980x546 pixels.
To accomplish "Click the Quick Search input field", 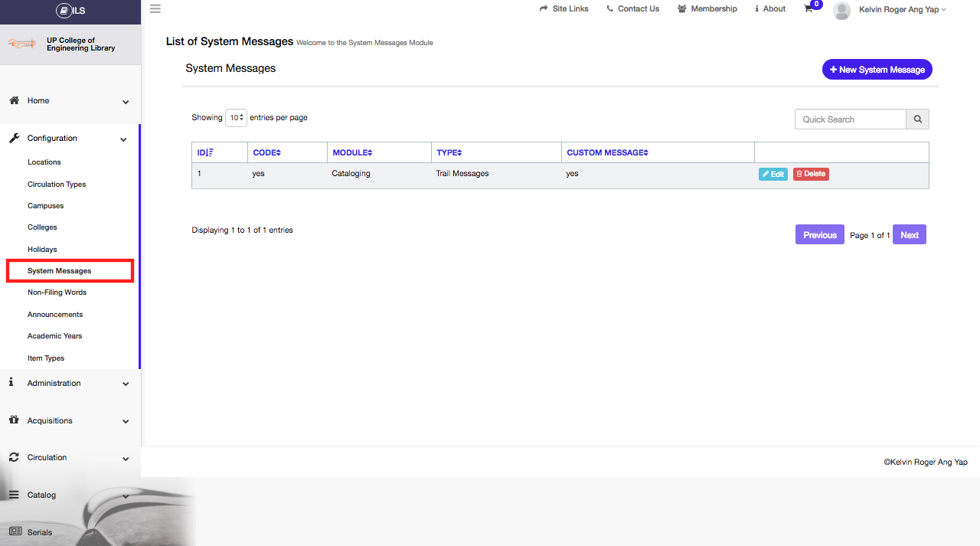I will pos(850,119).
